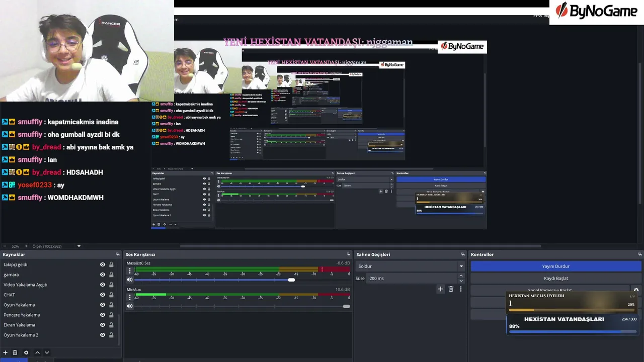This screenshot has width=644, height=362.
Task: Undock the Sahne Geçişleri panel
Action: coord(463,254)
